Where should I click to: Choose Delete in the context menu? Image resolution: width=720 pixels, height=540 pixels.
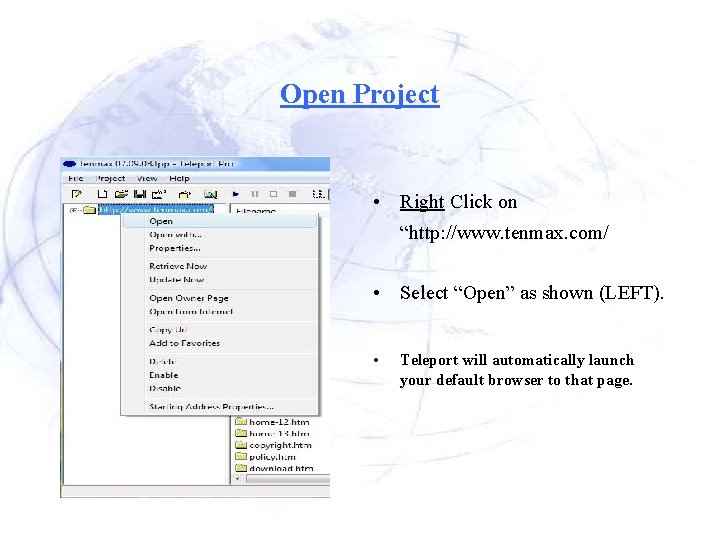tap(219, 361)
